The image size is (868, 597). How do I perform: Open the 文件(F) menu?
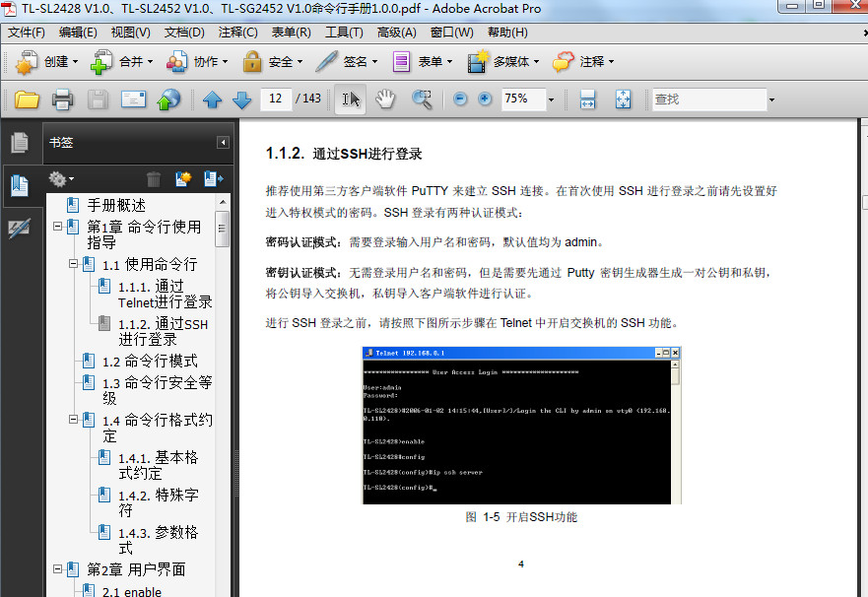tap(26, 33)
